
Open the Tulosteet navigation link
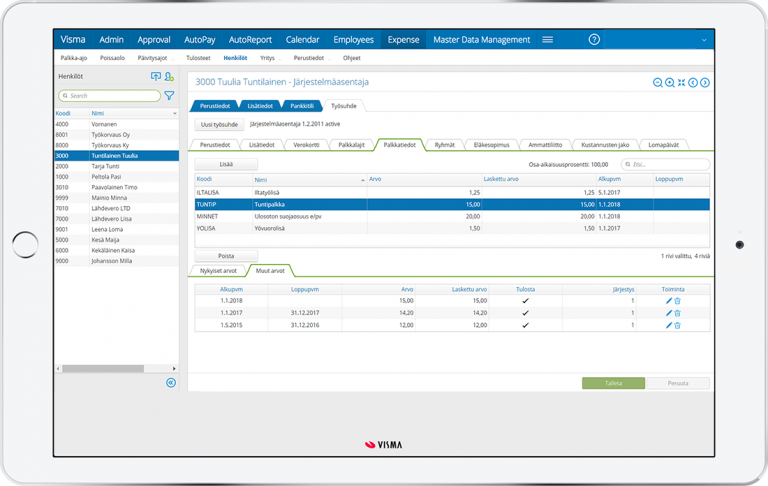click(x=198, y=58)
